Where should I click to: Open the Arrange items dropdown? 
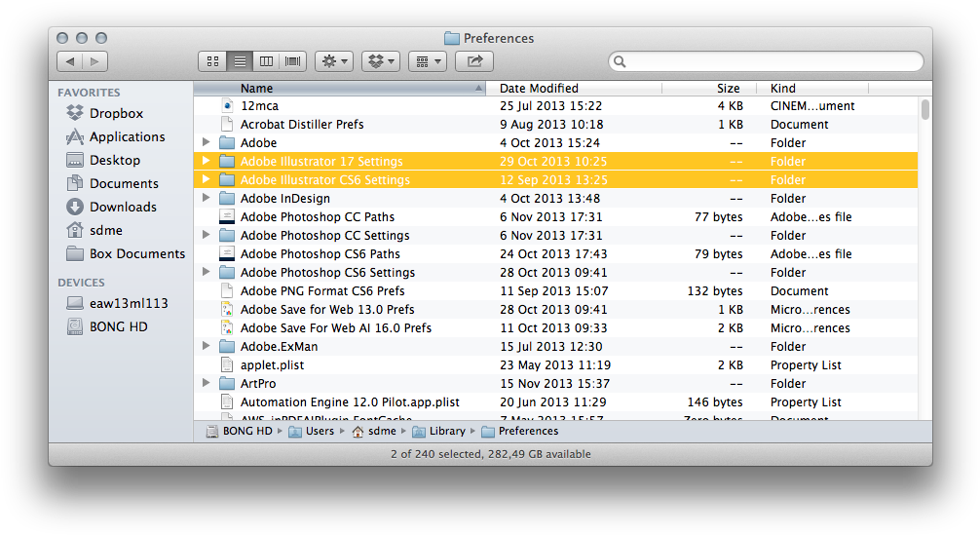point(428,61)
